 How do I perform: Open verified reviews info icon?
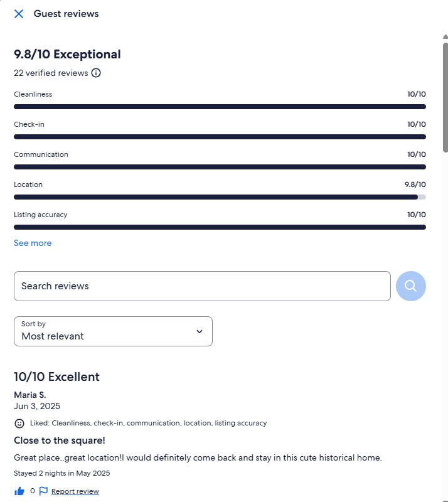click(x=96, y=73)
